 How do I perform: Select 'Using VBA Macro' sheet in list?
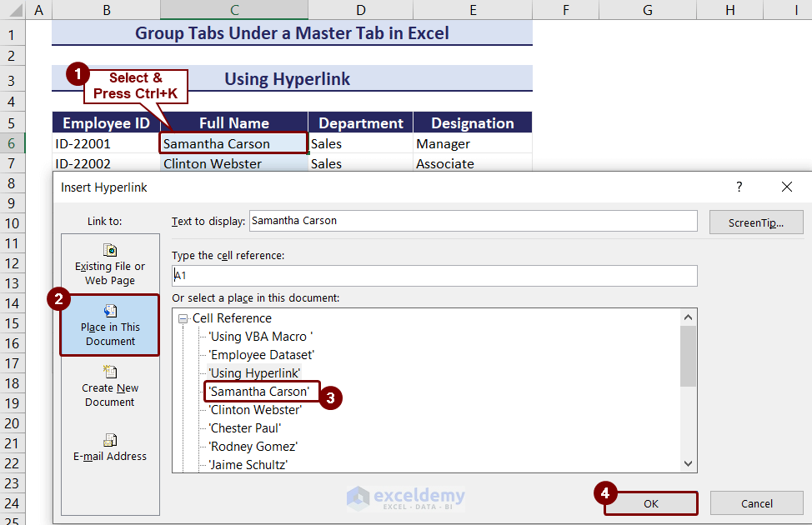[260, 337]
